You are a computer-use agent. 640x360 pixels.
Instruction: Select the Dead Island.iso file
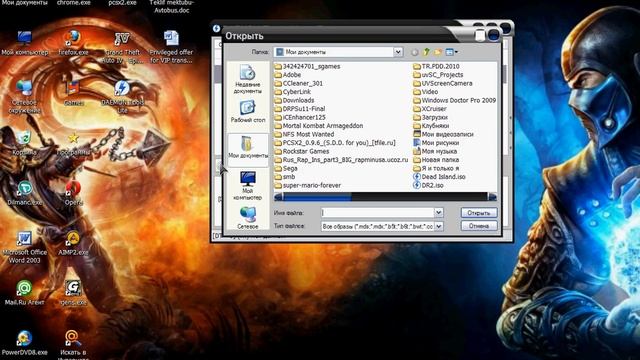point(439,177)
